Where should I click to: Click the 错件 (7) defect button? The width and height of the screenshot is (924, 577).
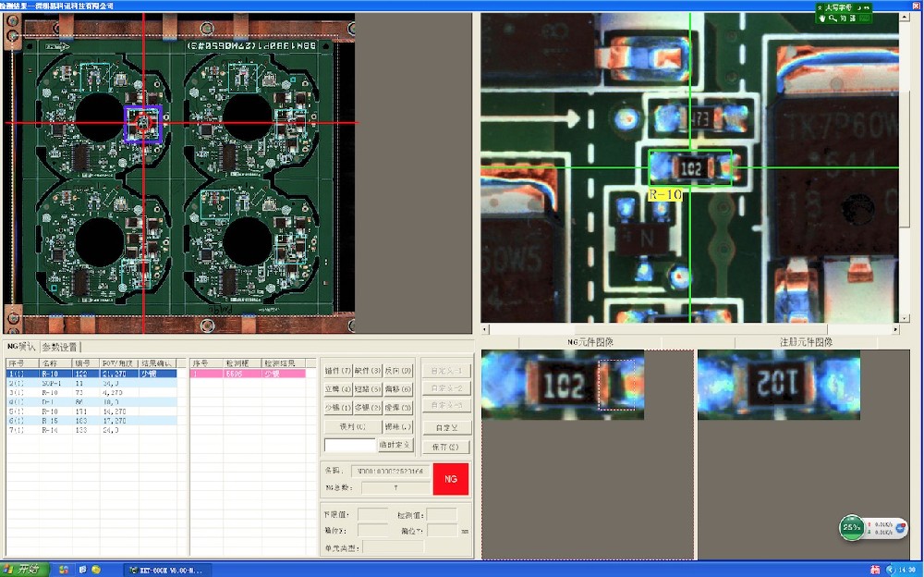pyautogui.click(x=337, y=371)
